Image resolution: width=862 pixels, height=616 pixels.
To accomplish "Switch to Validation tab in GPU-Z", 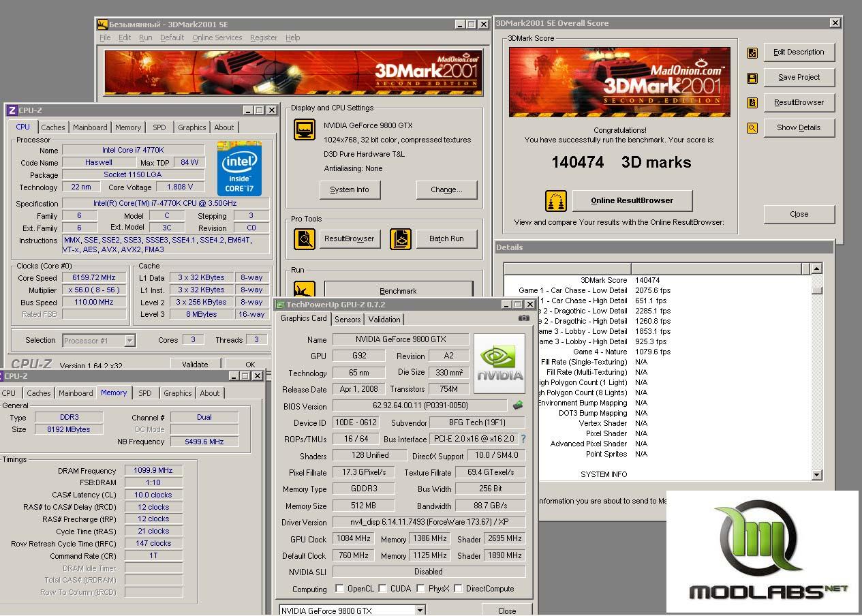I will (384, 320).
